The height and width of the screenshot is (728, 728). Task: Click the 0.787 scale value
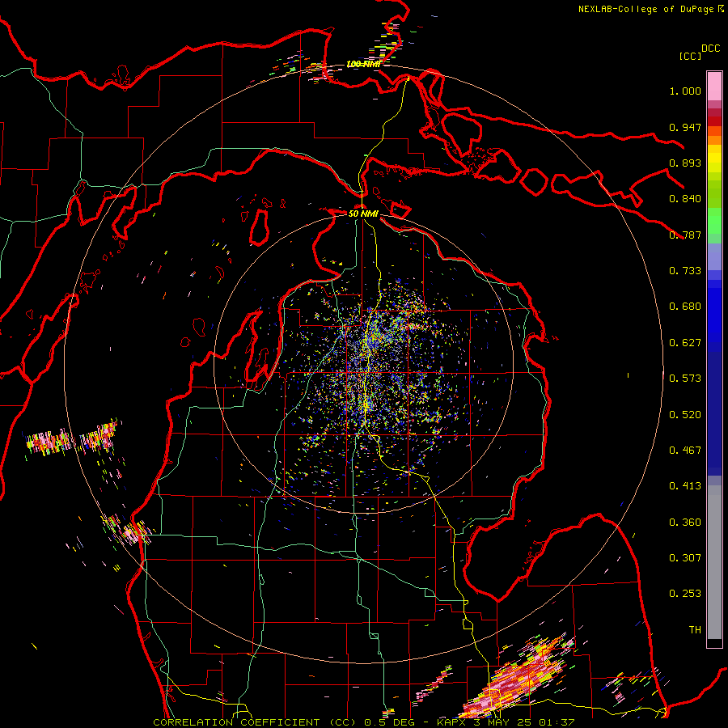[685, 235]
